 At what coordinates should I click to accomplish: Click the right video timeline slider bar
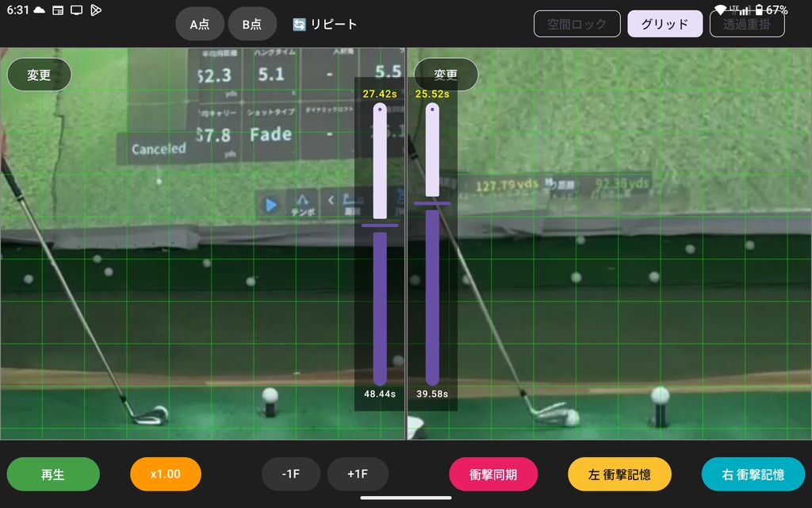pos(432,244)
